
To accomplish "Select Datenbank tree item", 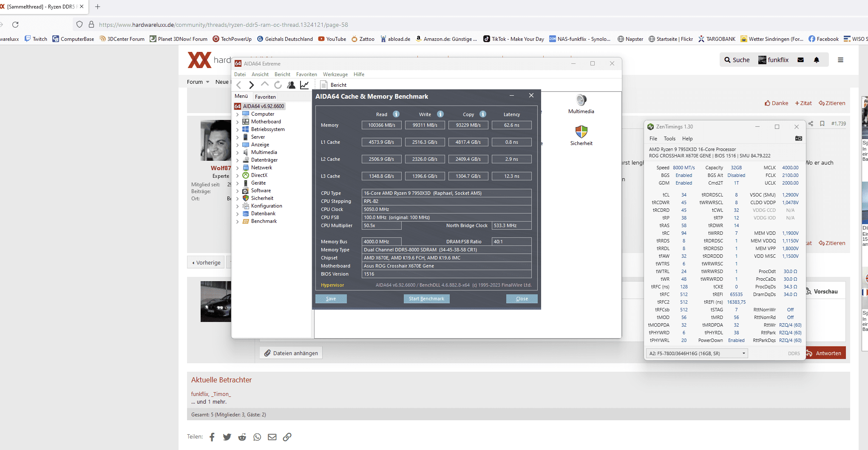I will click(x=263, y=214).
